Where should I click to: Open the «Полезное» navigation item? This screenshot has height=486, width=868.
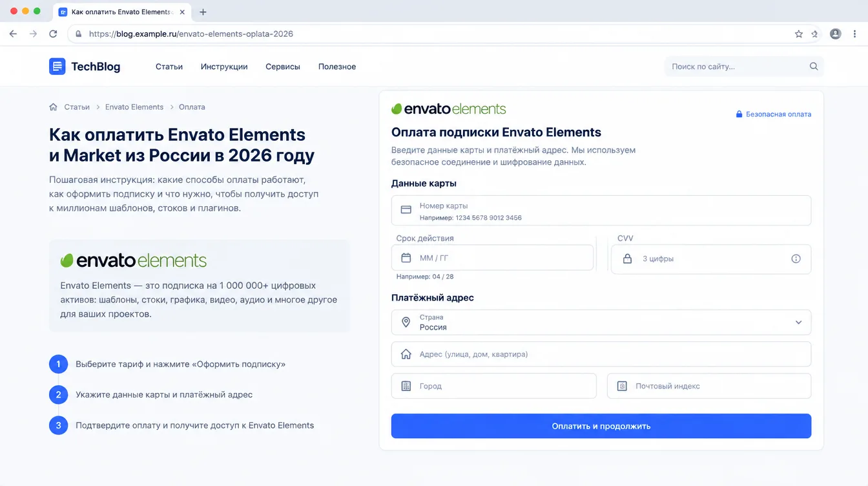point(337,67)
